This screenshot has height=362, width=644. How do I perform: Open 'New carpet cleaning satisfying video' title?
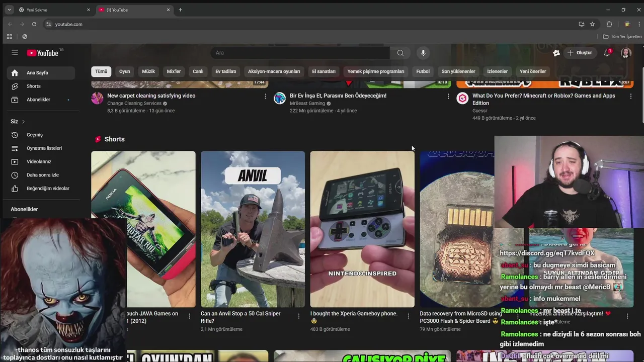tap(151, 96)
